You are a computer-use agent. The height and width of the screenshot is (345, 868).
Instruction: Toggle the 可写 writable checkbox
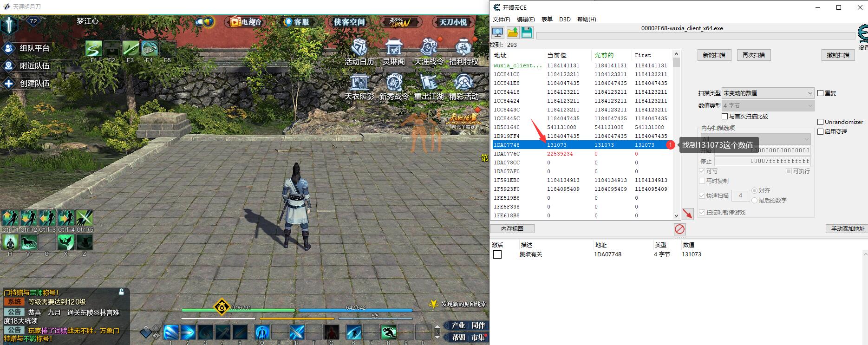[702, 171]
